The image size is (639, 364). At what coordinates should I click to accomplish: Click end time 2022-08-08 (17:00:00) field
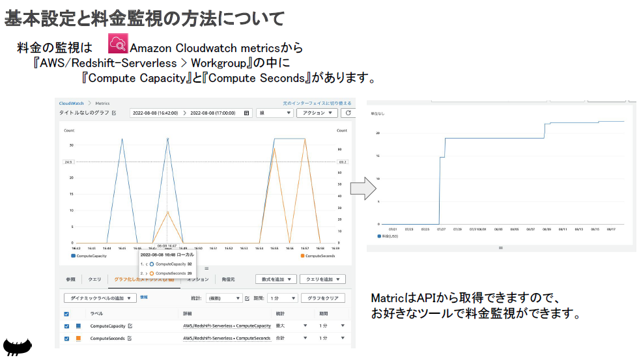click(x=213, y=113)
